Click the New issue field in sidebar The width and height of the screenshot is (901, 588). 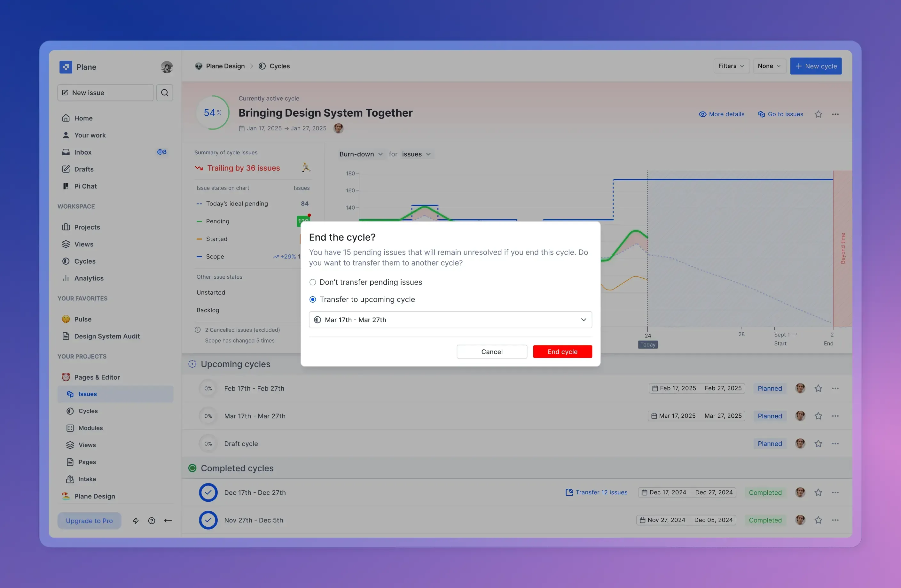coord(105,92)
